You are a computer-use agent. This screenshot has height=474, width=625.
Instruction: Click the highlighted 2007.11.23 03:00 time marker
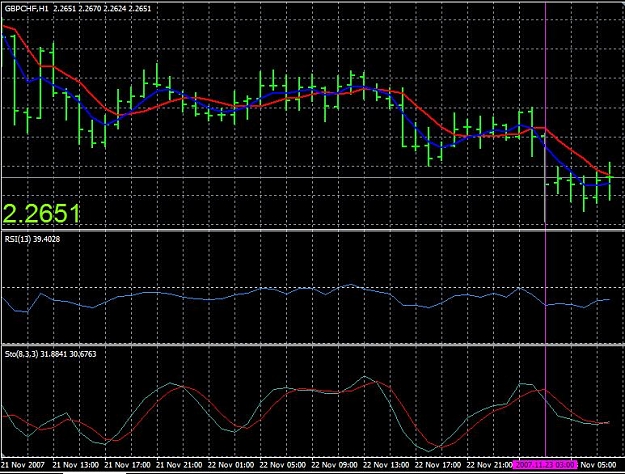click(545, 465)
